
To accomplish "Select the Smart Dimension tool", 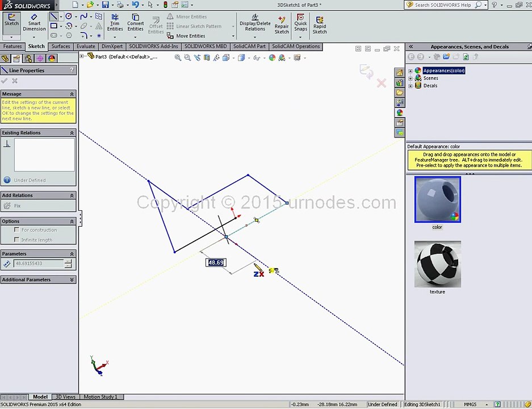I will [34, 22].
